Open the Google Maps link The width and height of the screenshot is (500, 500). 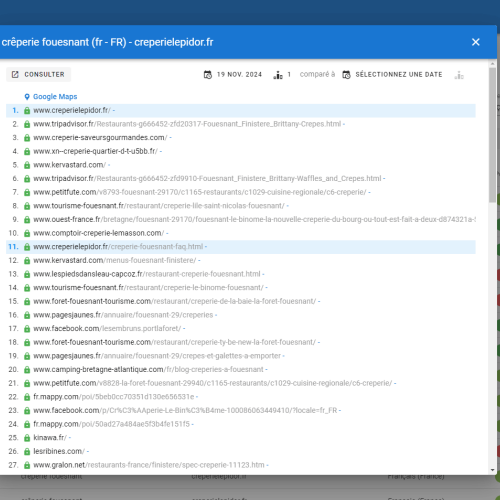point(55,97)
